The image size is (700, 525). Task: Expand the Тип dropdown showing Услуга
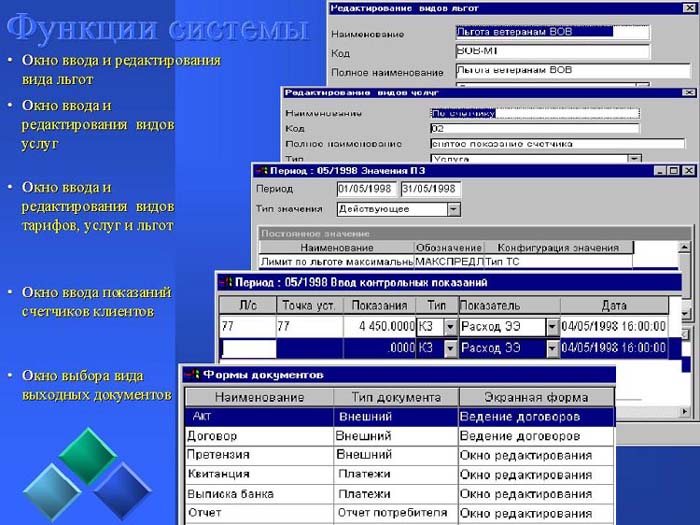tap(633, 159)
